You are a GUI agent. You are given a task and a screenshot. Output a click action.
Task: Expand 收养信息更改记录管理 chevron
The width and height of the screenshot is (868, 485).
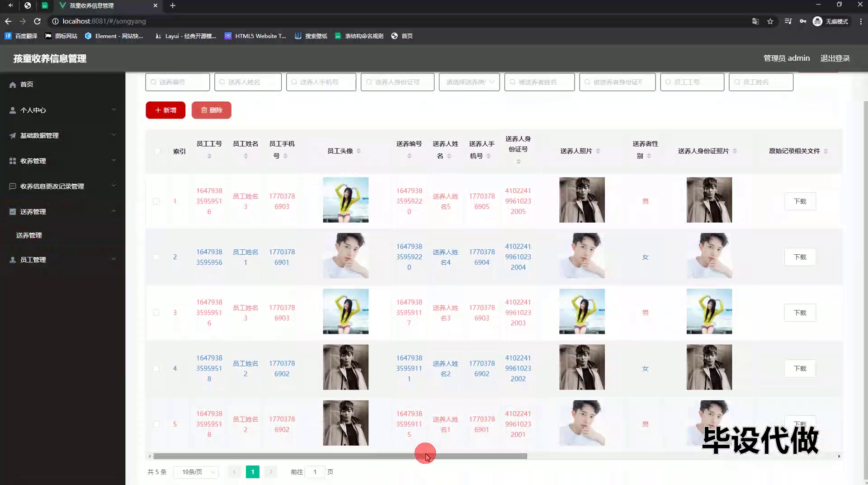point(113,185)
